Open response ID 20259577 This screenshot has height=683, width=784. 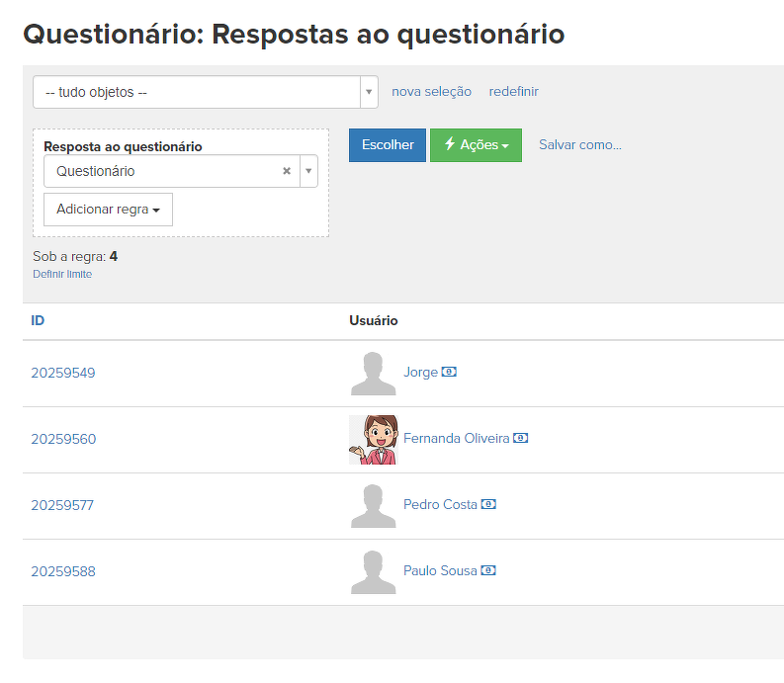click(x=62, y=505)
